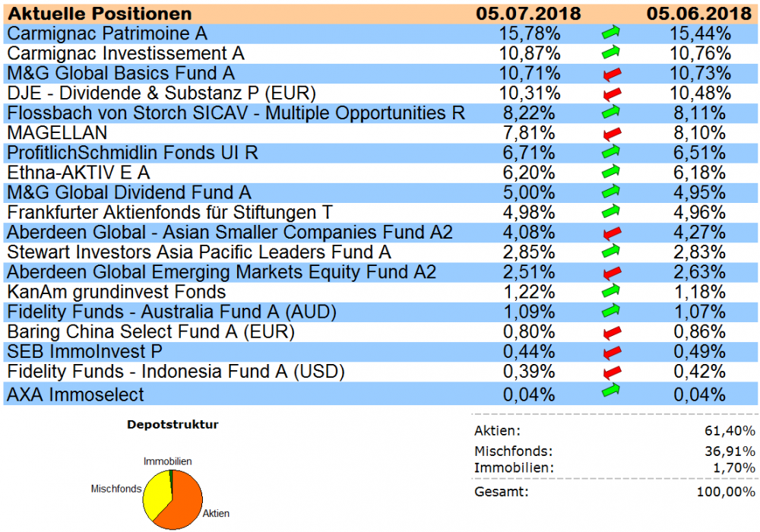Screen dimensions: 760x532
Task: Select the Flossbach von Storch SICAV fund name
Action: (x=236, y=113)
